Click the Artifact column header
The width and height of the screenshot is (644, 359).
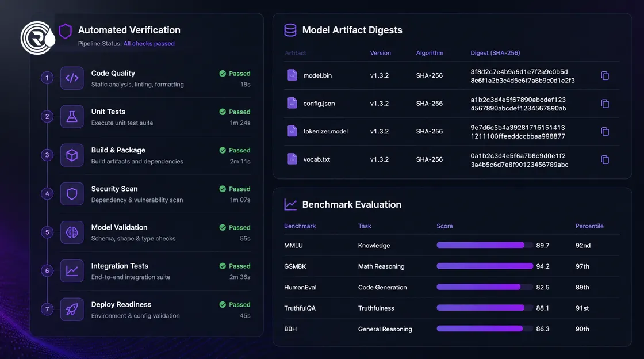click(x=296, y=53)
